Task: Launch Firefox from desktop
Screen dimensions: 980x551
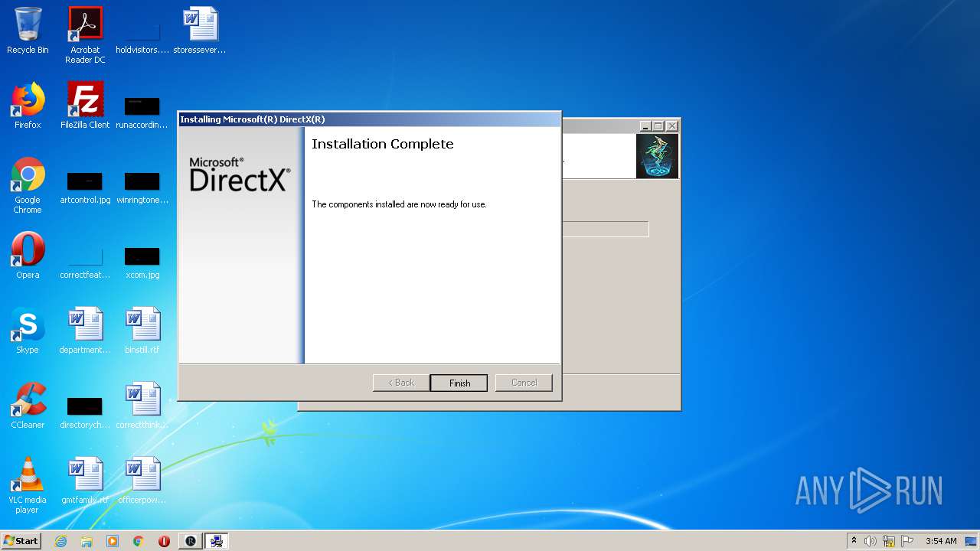Action: coord(28,106)
